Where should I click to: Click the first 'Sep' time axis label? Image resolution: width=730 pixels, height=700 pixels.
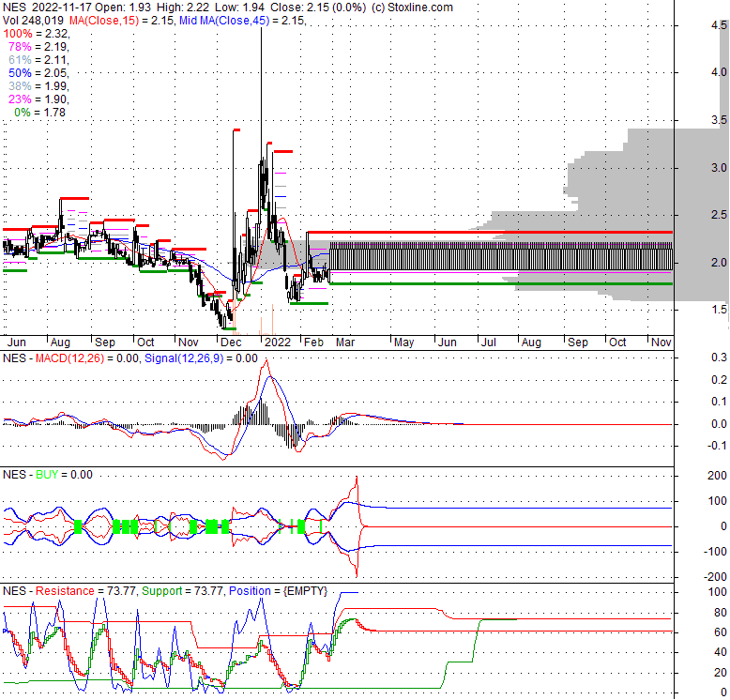[x=105, y=342]
